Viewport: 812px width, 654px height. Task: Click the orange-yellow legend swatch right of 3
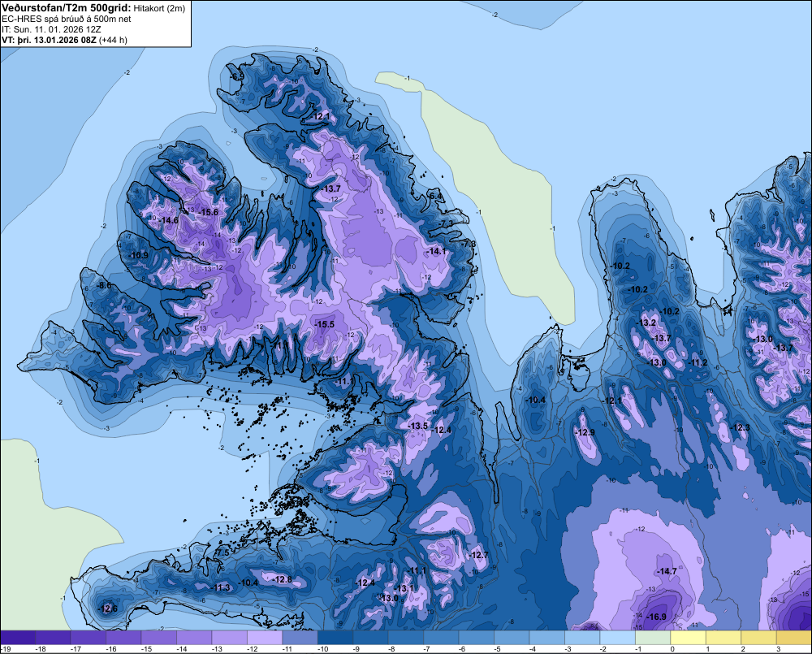pos(794,637)
